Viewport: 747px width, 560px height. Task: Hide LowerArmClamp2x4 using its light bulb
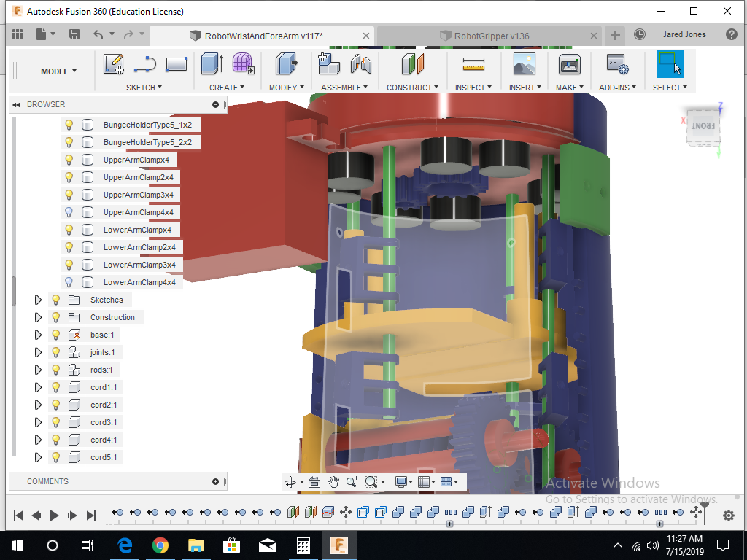(x=69, y=247)
